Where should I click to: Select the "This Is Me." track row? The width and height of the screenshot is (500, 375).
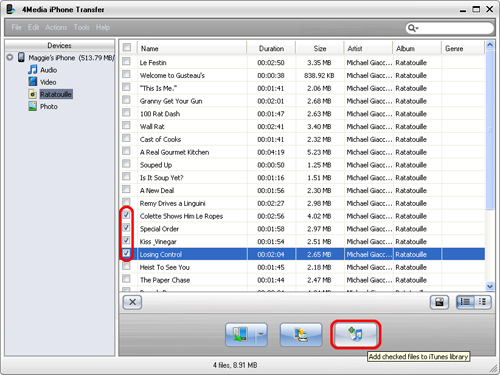point(302,88)
